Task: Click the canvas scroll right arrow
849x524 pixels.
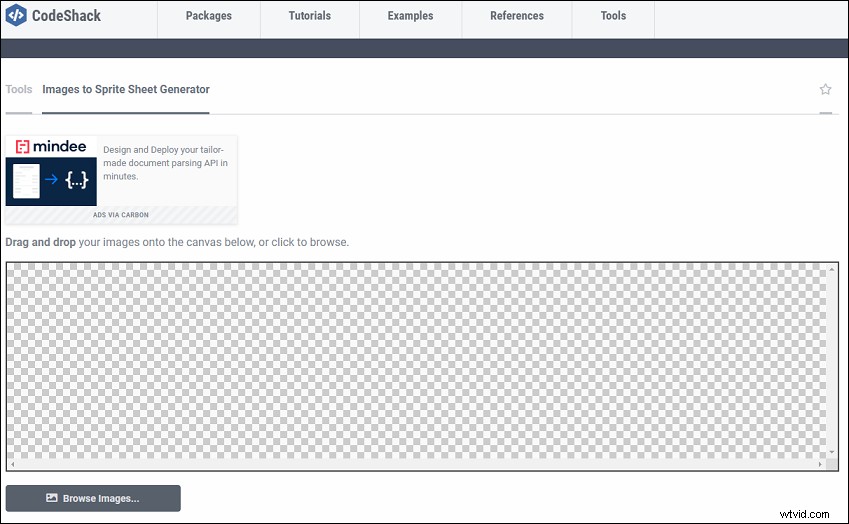Action: (x=820, y=464)
